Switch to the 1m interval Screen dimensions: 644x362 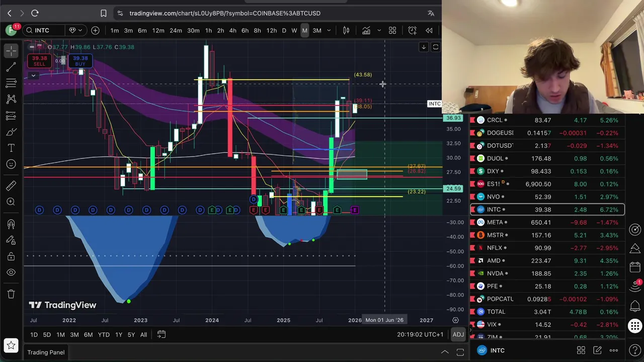(x=115, y=31)
